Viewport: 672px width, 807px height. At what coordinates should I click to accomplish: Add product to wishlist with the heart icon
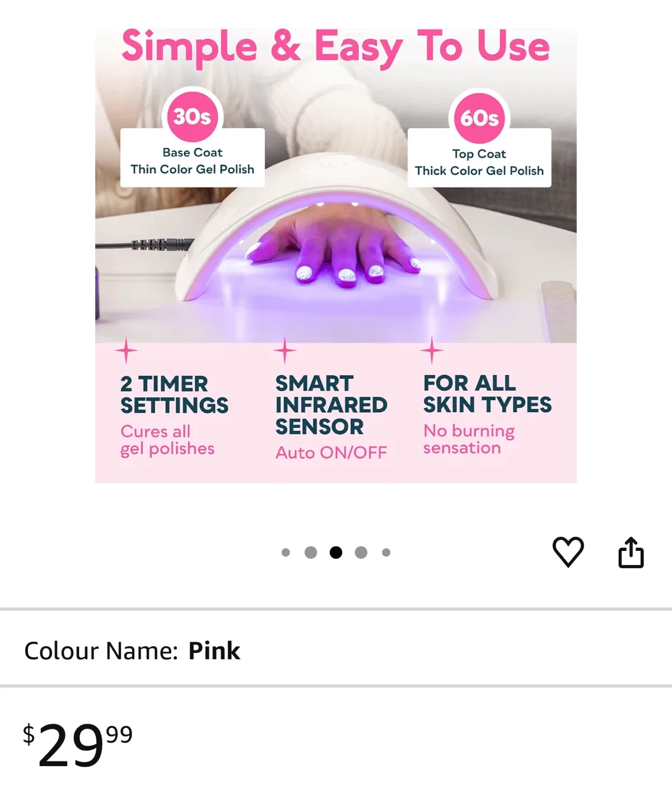[x=568, y=552]
